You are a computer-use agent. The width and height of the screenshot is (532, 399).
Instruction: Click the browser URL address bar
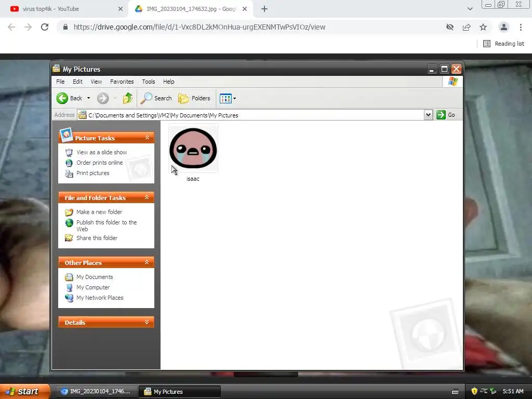coord(251,27)
